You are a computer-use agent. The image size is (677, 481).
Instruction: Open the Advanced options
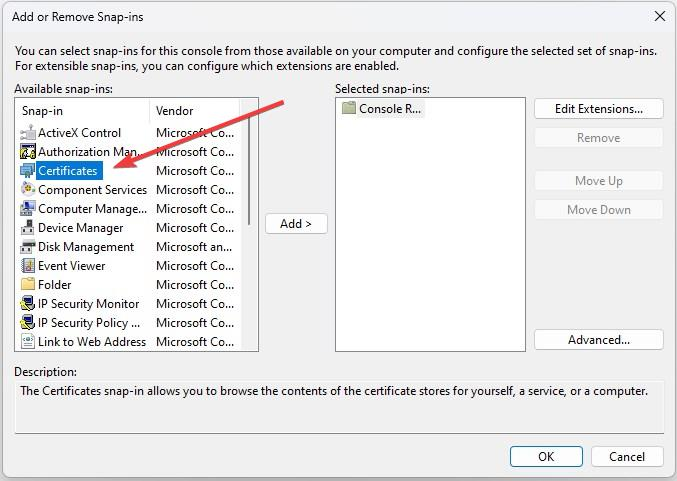click(x=598, y=340)
